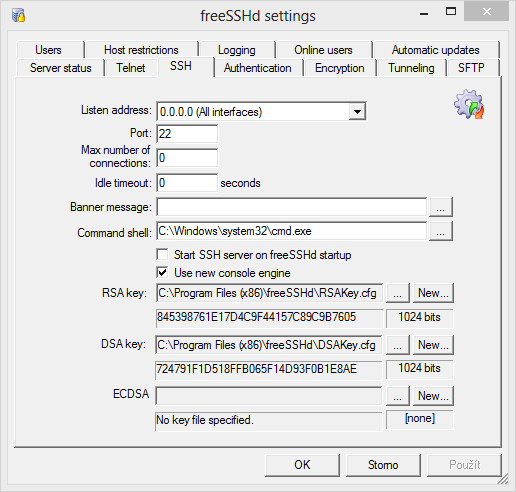Click the freeSSHd app icon in title bar

coord(19,15)
